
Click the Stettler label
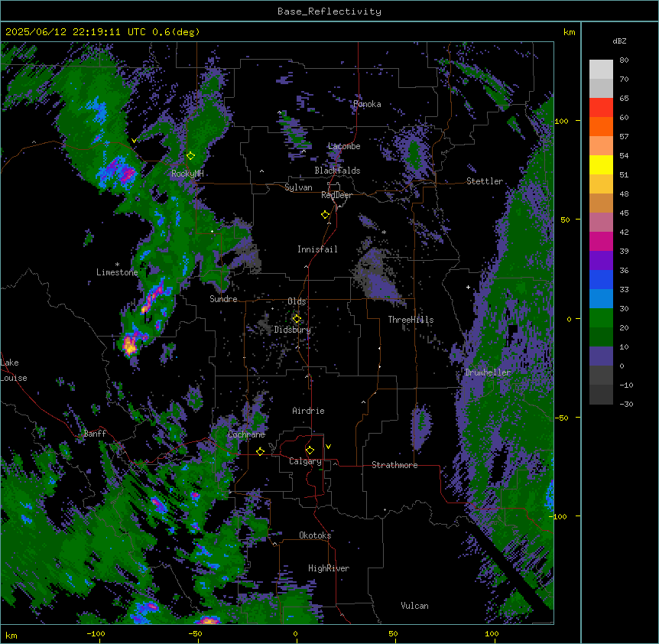click(485, 181)
